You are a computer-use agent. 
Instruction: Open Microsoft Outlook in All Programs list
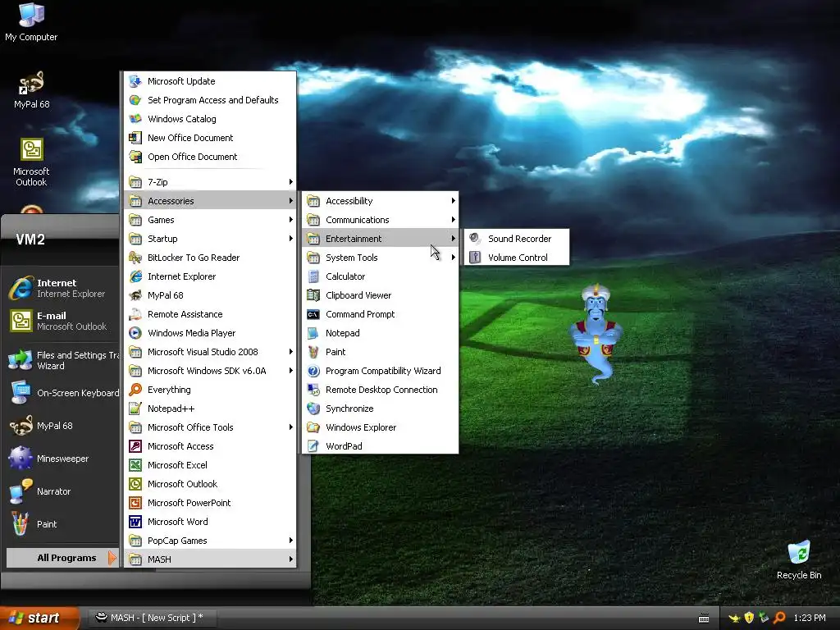click(210, 484)
